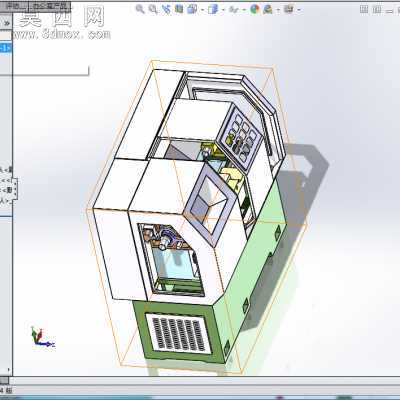
Task: Click the View Settings monitor icon
Action: [x=289, y=9]
